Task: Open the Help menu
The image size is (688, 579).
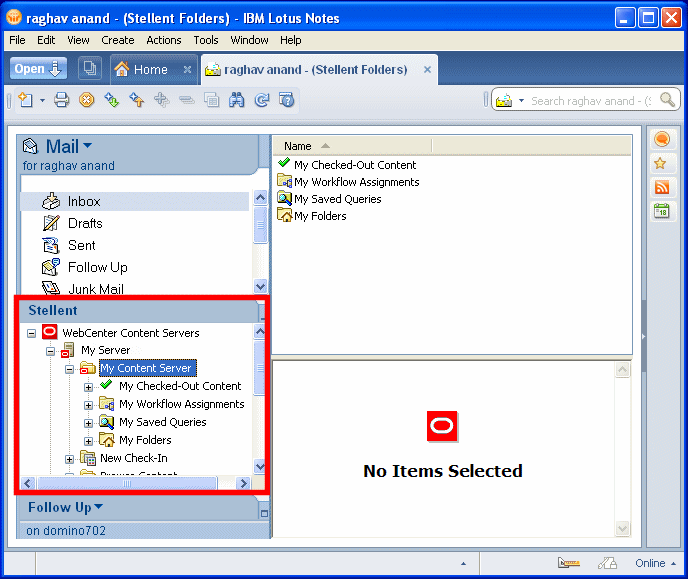Action: click(x=290, y=40)
